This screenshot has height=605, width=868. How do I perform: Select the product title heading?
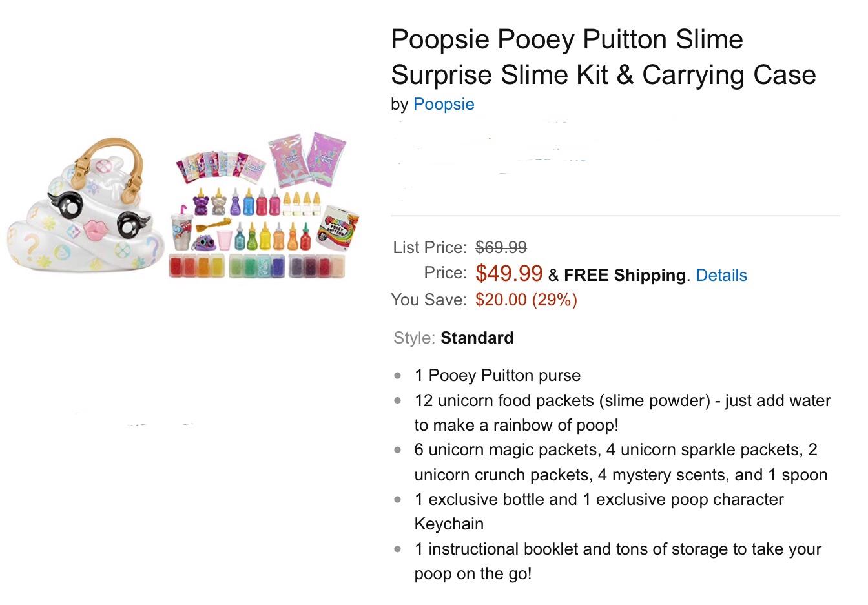[x=603, y=57]
